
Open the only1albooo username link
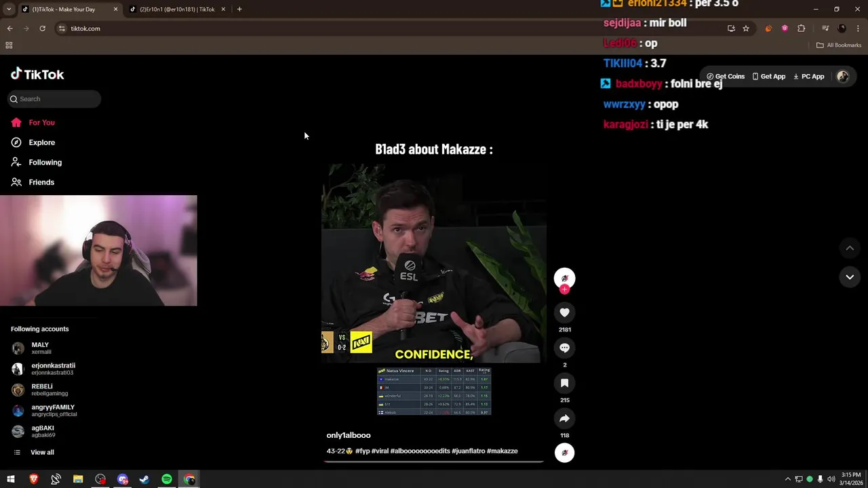(x=349, y=435)
